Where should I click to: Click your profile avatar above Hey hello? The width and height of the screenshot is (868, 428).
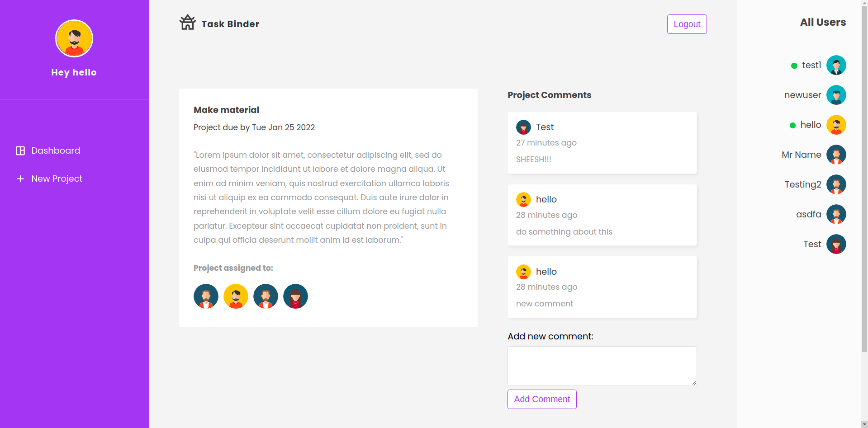pyautogui.click(x=74, y=38)
